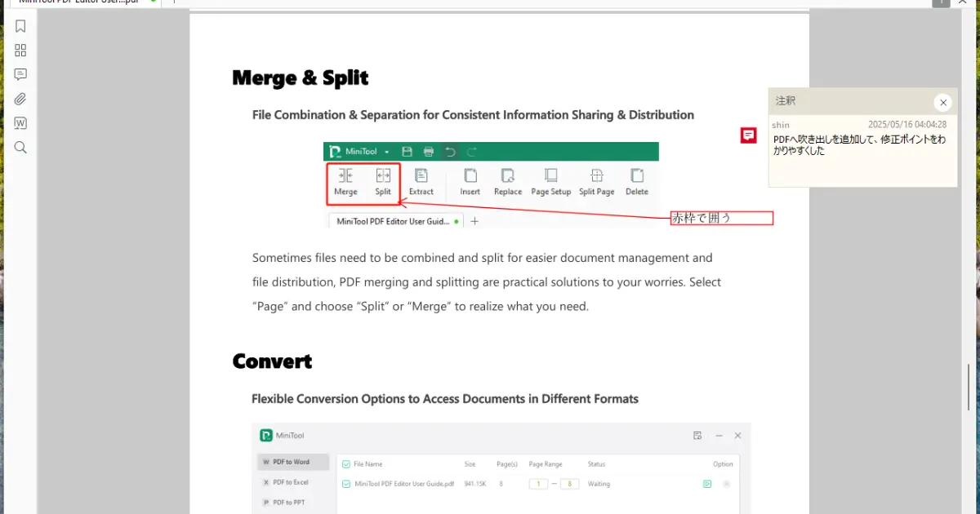Click the print icon in the green bar

point(429,152)
